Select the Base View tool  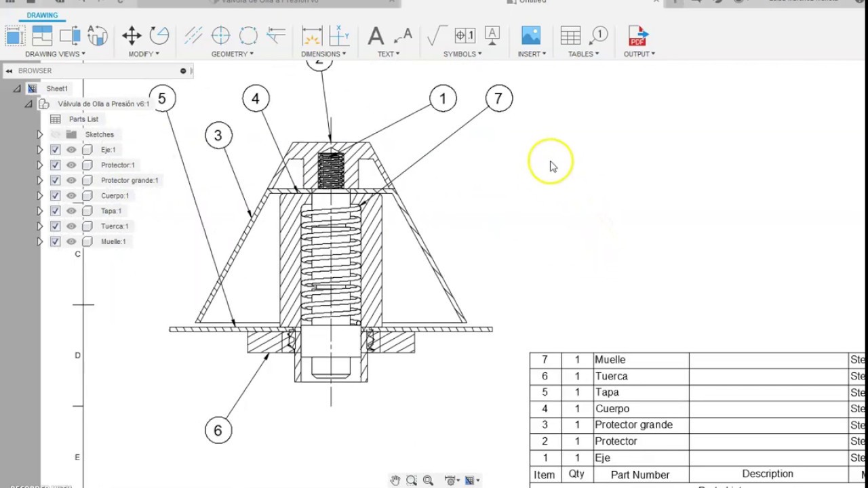(x=15, y=35)
